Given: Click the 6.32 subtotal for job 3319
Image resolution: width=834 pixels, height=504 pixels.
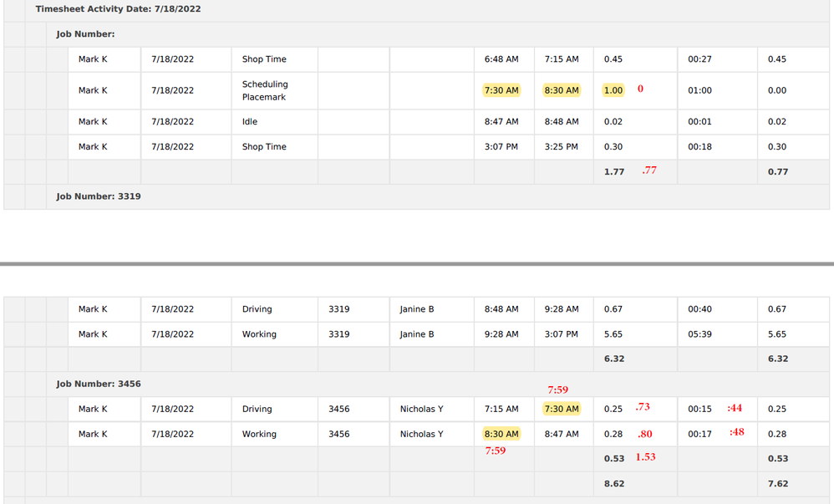Looking at the screenshot, I should click(x=613, y=359).
